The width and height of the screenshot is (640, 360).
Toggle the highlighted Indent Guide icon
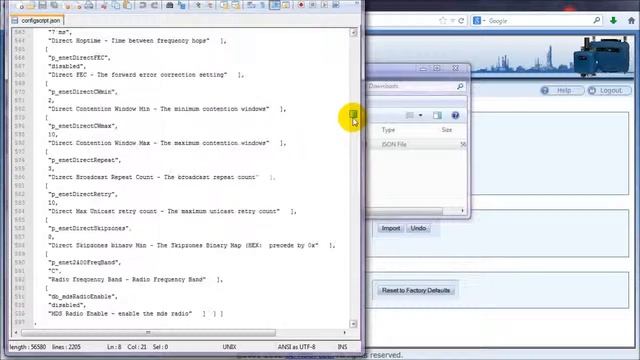click(x=275, y=5)
